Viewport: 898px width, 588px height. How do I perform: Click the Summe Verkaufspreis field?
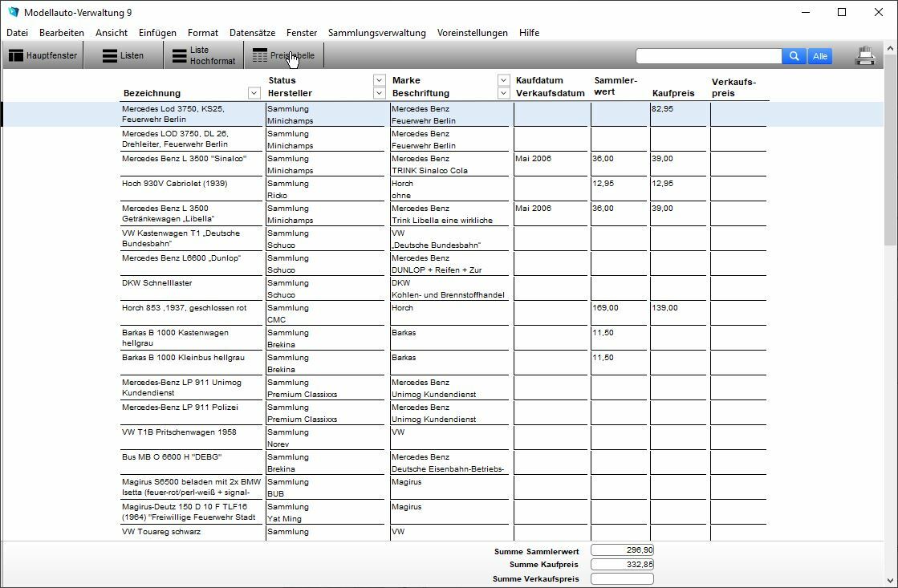pyautogui.click(x=622, y=579)
